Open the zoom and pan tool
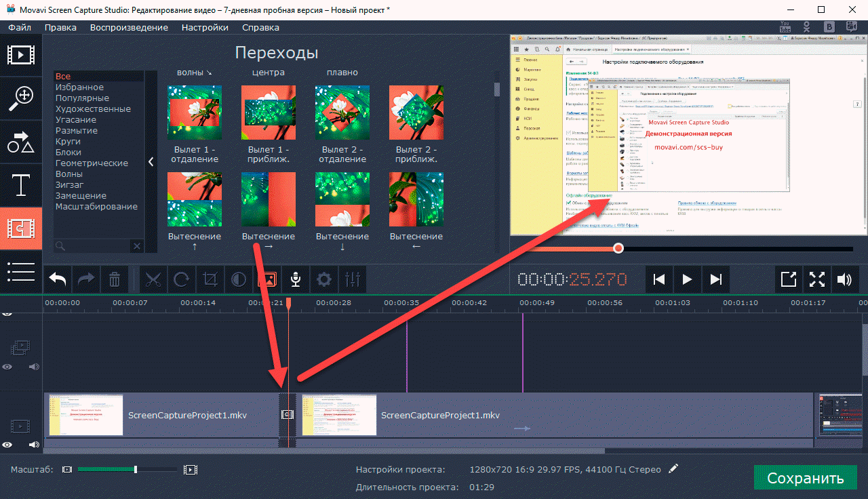868x499 pixels. click(21, 98)
